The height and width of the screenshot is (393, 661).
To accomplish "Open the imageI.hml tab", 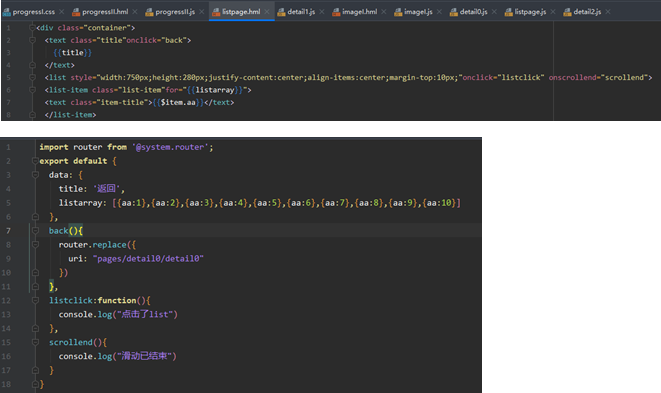I will 359,12.
